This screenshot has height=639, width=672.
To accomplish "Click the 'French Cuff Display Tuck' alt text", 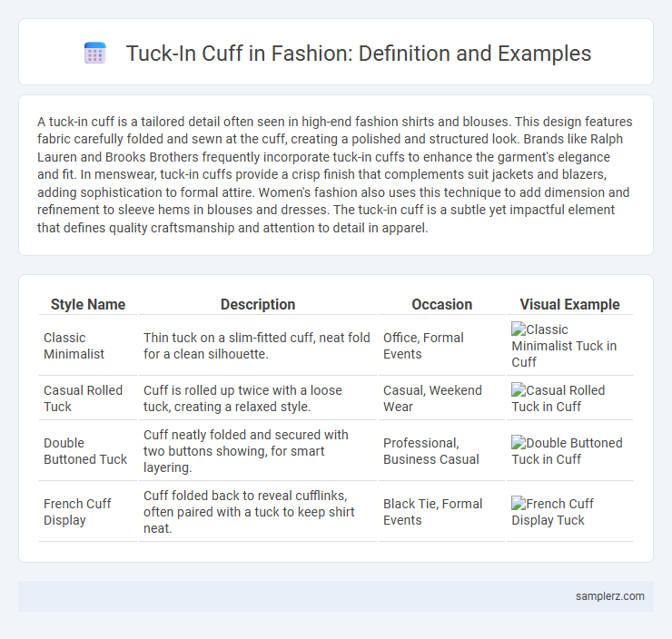I will [x=552, y=512].
